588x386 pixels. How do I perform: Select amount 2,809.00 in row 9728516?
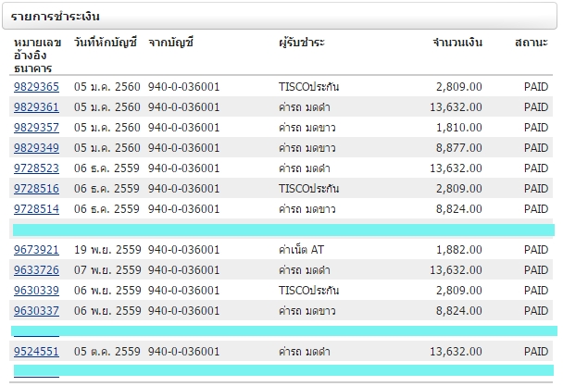[459, 189]
